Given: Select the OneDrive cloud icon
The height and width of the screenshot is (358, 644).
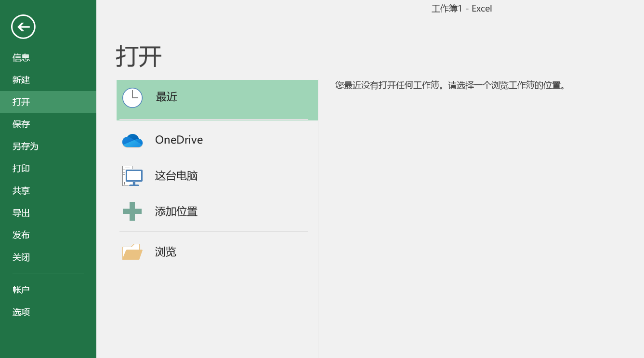Looking at the screenshot, I should click(x=132, y=140).
